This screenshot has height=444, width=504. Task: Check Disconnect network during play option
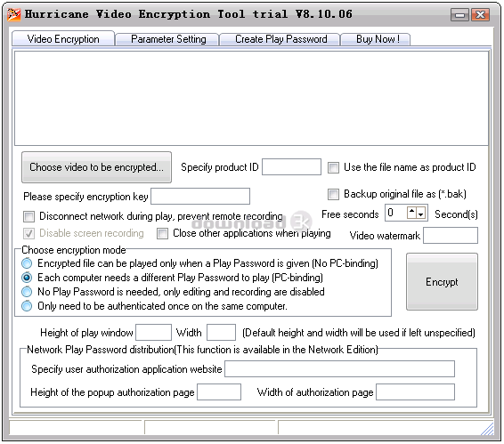(x=28, y=216)
